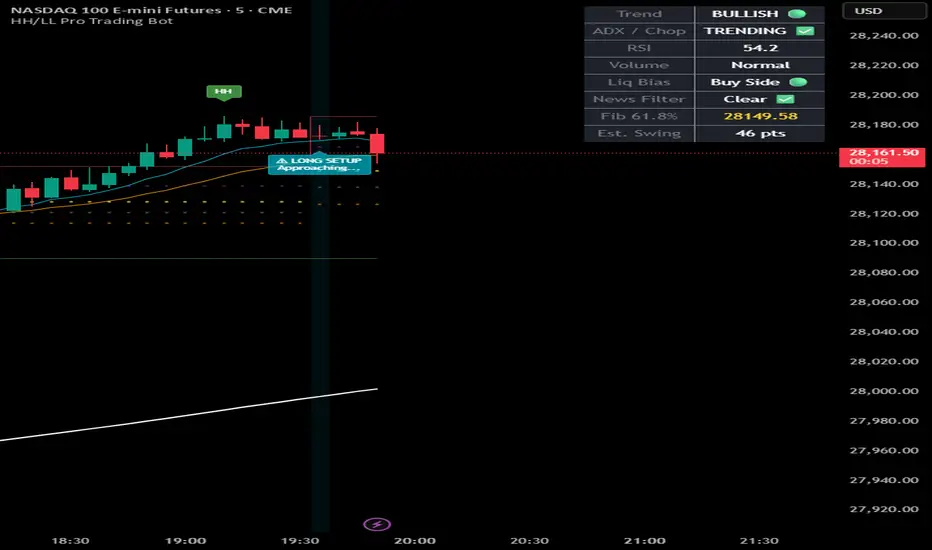The width and height of the screenshot is (932, 550).
Task: Click the green dot beside BULLISH
Action: [x=797, y=14]
